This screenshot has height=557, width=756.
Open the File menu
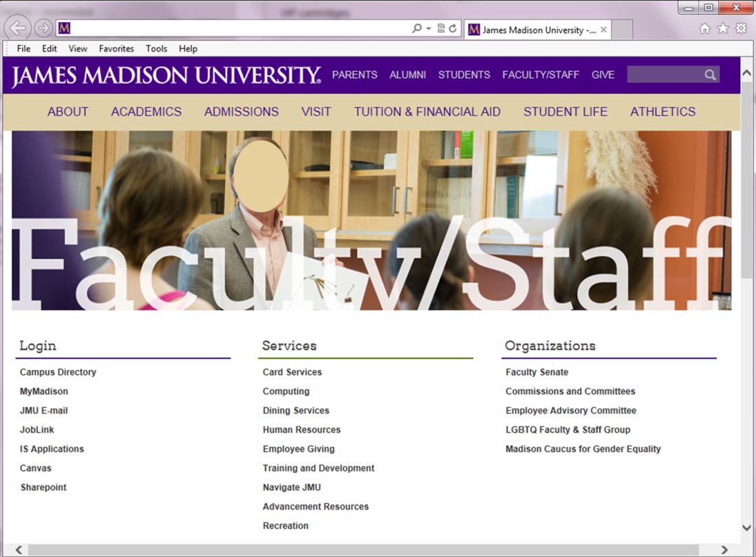tap(23, 49)
